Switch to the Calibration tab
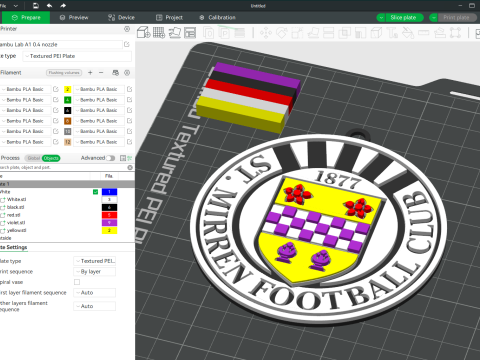The height and width of the screenshot is (360, 480). (217, 18)
